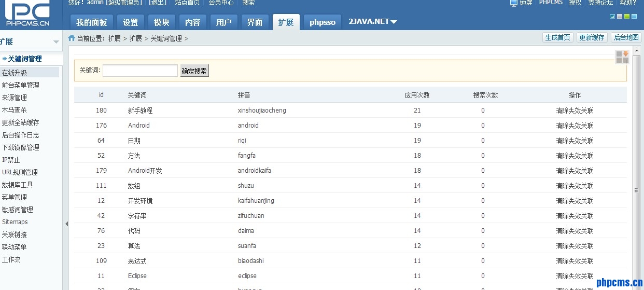The width and height of the screenshot is (644, 290).
Task: Open Sitemaps in sidebar
Action: pyautogui.click(x=15, y=222)
